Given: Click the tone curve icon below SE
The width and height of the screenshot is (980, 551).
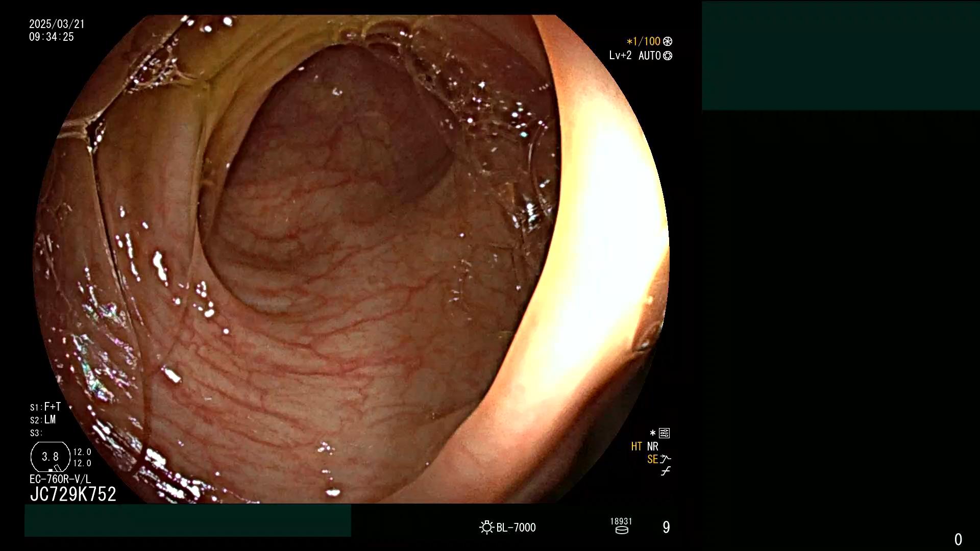Looking at the screenshot, I should (x=666, y=471).
